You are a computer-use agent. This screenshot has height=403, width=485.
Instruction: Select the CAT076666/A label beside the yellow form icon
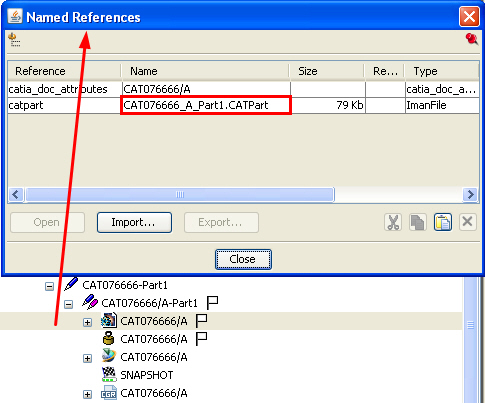click(154, 339)
